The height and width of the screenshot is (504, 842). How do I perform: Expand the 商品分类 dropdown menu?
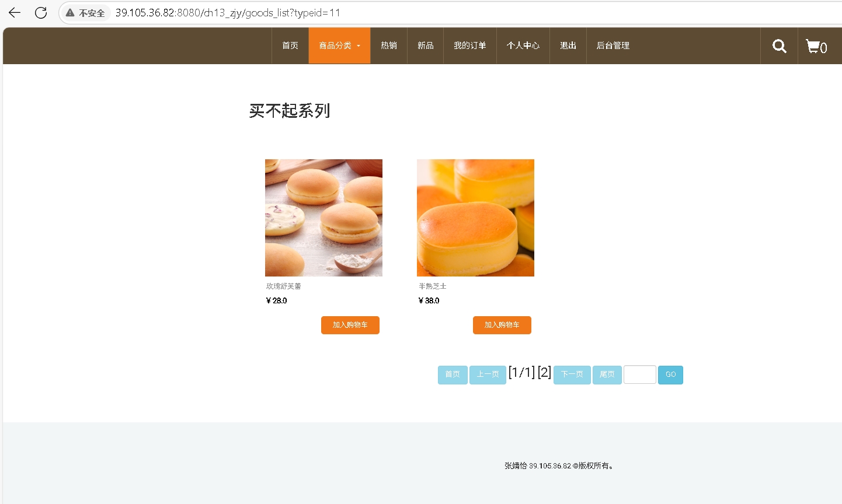coord(339,45)
